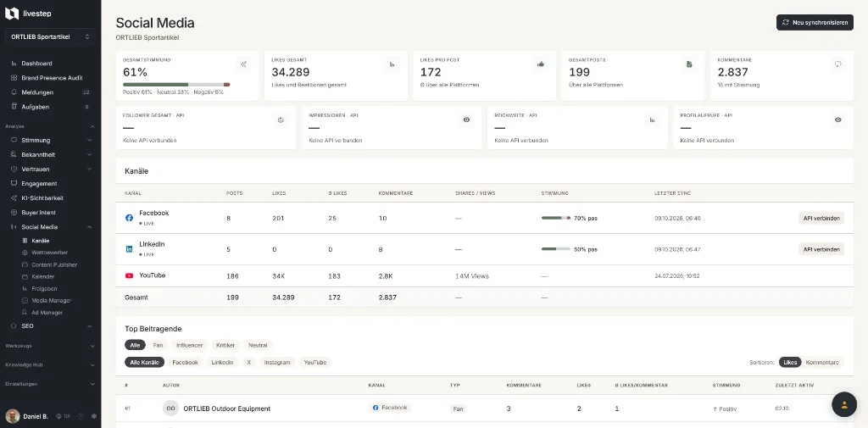The height and width of the screenshot is (428, 868).
Task: Filter top contributors by Kritiker
Action: click(225, 345)
